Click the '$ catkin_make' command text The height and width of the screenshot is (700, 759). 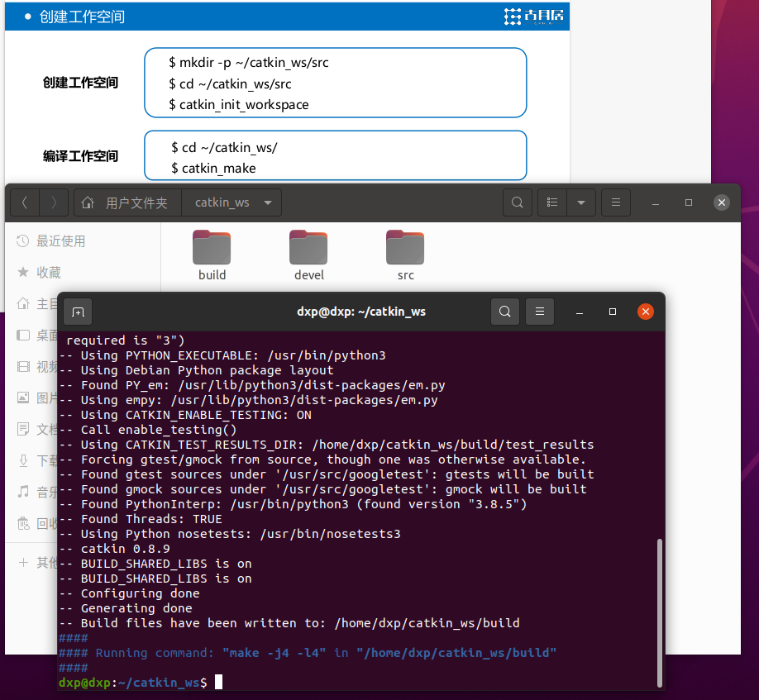pyautogui.click(x=213, y=169)
